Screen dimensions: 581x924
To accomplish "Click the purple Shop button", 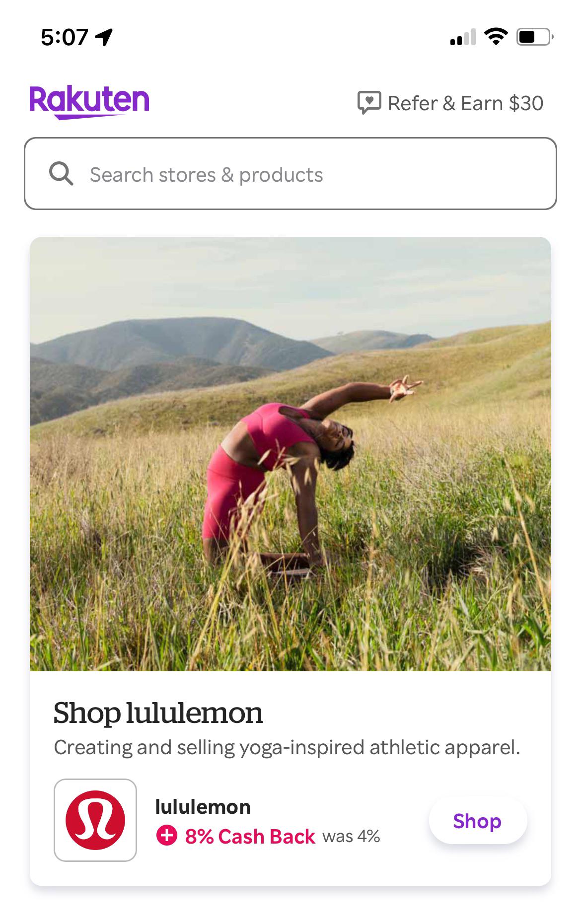I will click(x=478, y=821).
